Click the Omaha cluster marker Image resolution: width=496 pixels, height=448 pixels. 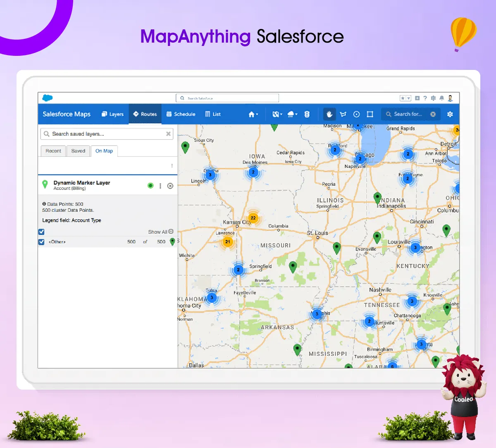click(210, 175)
